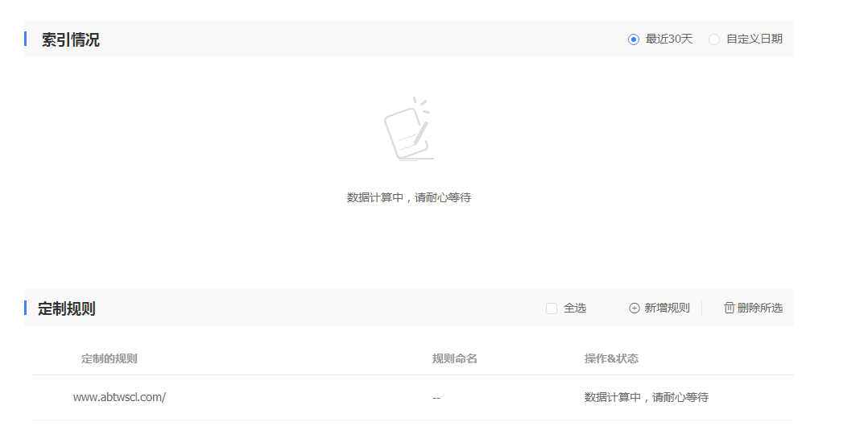Viewport: 868px width, 443px height.
Task: Click the 新增规则 text button
Action: 667,308
